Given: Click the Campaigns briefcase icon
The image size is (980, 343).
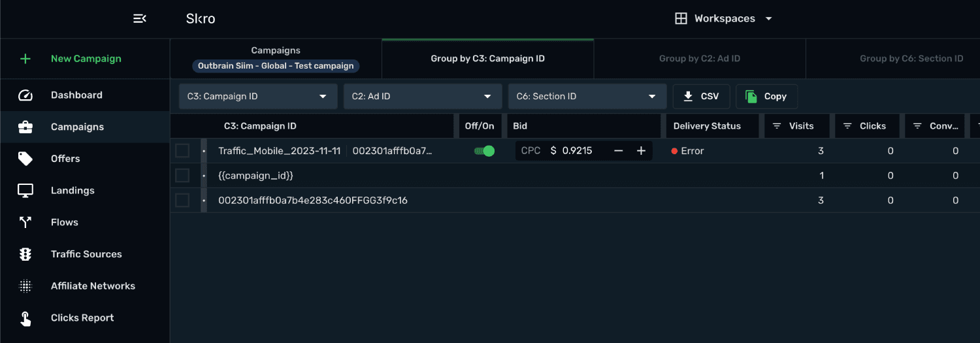Looking at the screenshot, I should tap(25, 127).
